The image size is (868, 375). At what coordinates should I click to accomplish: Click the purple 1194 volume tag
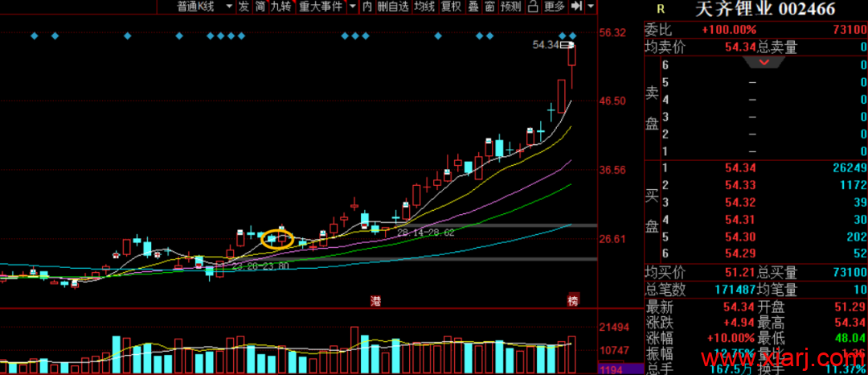[620, 369]
